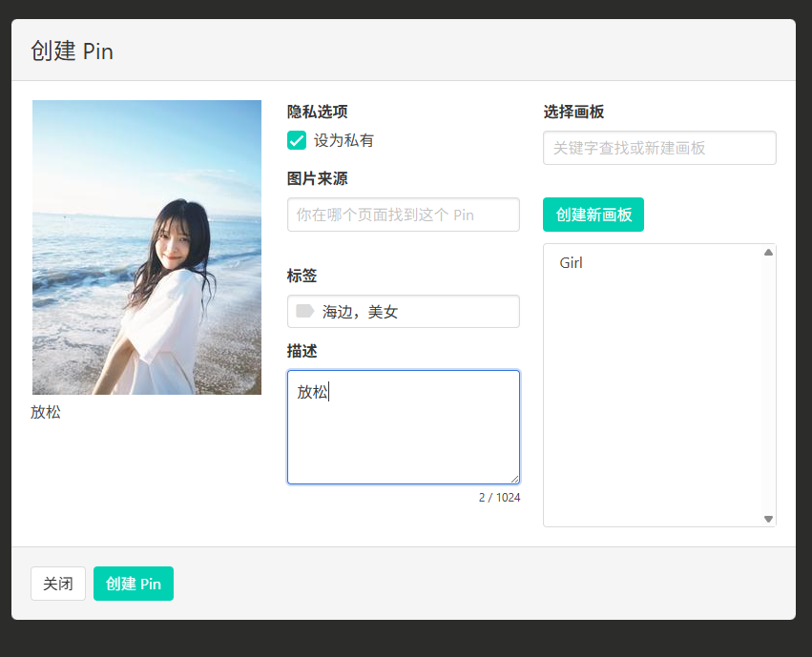Click the scroll up arrow of the board list
The image size is (812, 657).
pos(768,253)
